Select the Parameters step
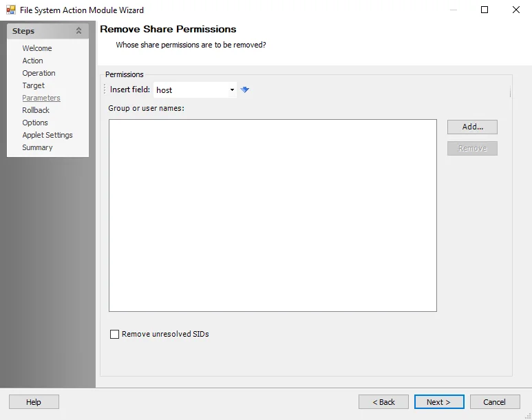This screenshot has width=532, height=420. (41, 98)
